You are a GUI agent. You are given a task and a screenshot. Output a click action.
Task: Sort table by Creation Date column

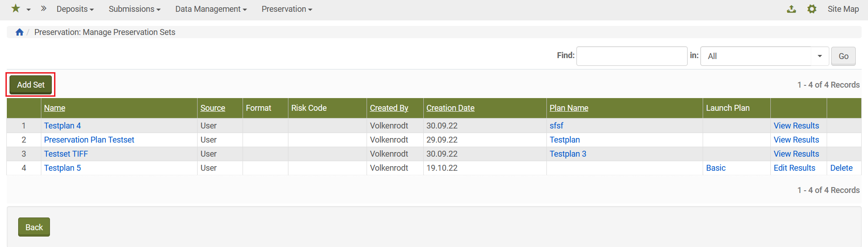point(450,108)
